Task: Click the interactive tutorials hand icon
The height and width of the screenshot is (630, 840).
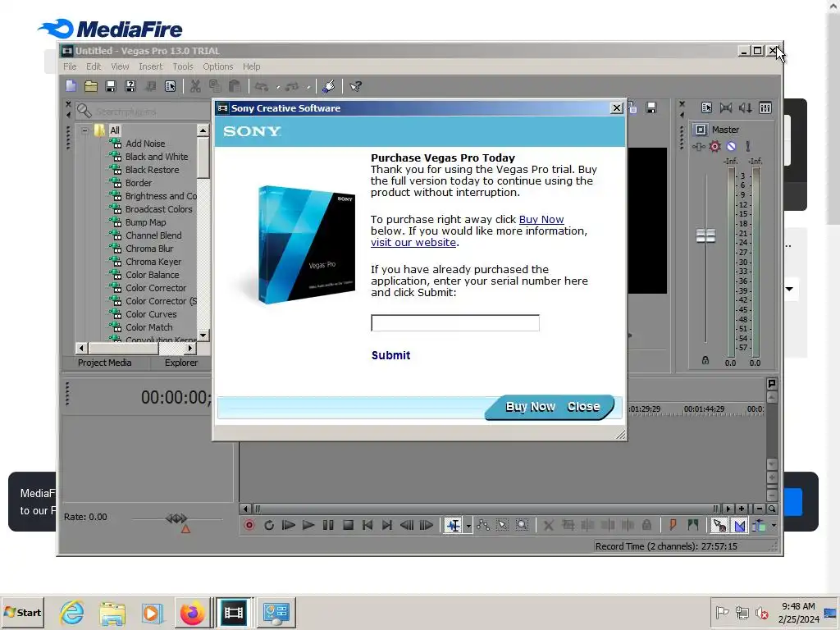Action: click(x=328, y=86)
